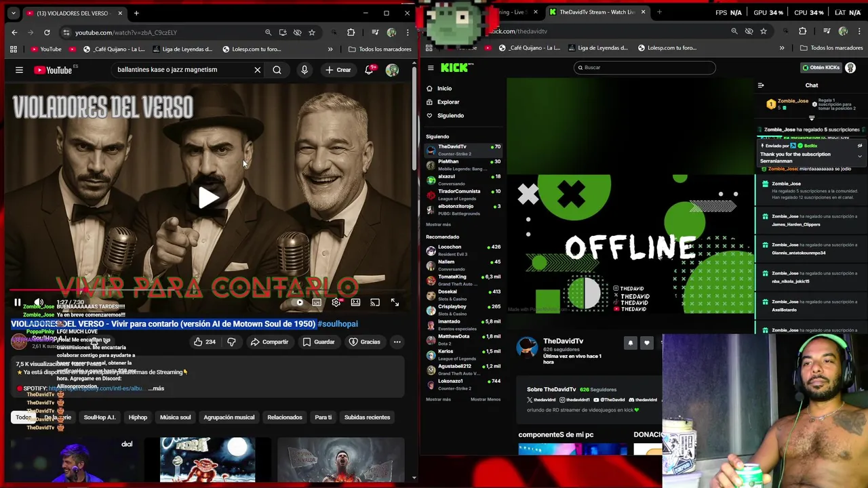Image resolution: width=868 pixels, height=488 pixels.
Task: Dislike the YouTube video
Action: coord(231,342)
